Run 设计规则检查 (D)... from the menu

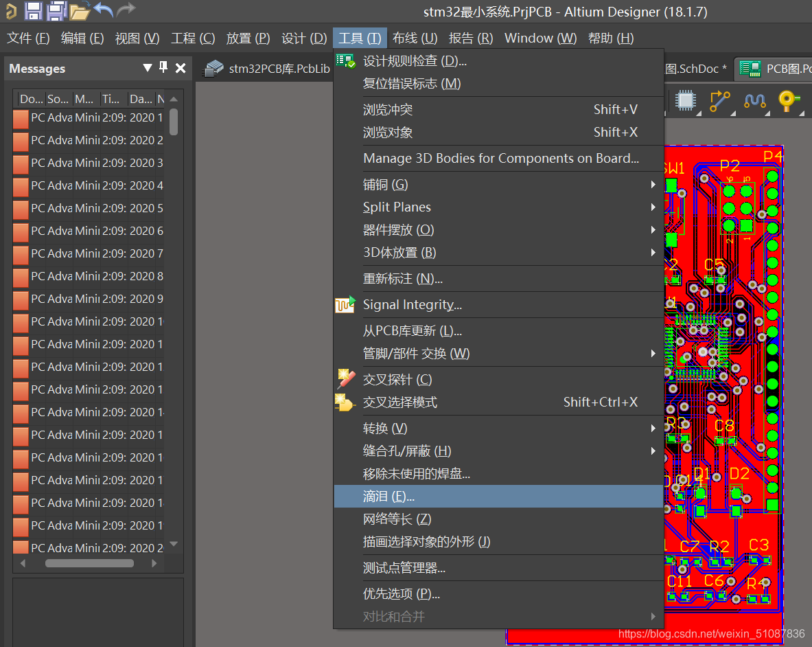click(x=415, y=61)
